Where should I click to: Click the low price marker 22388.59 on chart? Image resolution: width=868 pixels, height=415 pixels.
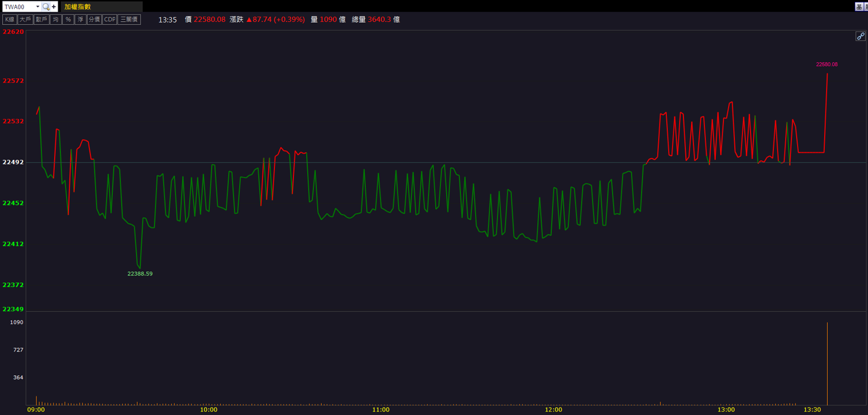(140, 274)
